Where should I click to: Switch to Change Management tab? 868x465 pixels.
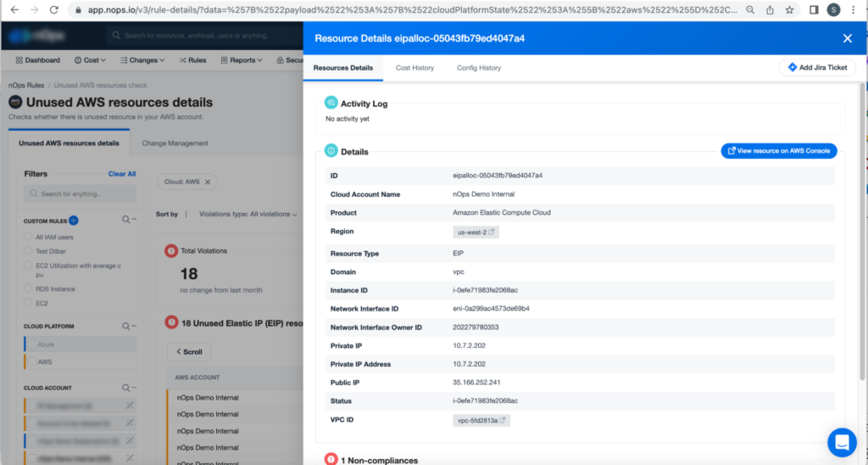click(175, 143)
